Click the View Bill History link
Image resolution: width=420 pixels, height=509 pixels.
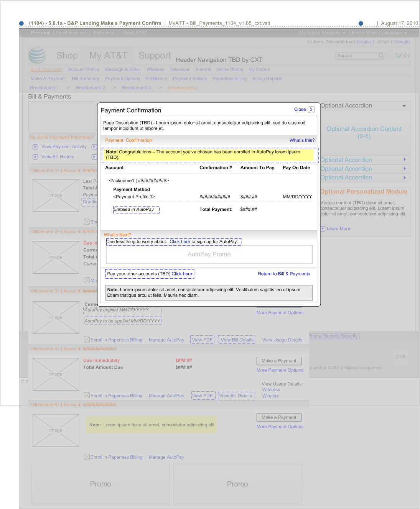point(58,157)
